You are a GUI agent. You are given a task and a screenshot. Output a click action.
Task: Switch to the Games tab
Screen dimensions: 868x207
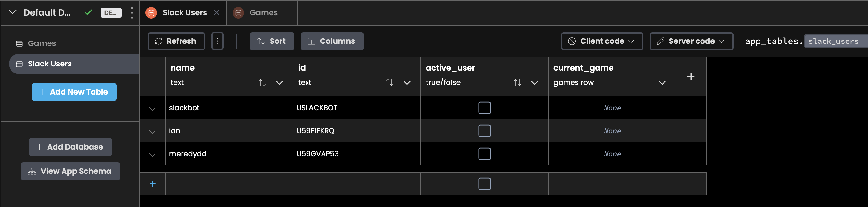tap(263, 13)
